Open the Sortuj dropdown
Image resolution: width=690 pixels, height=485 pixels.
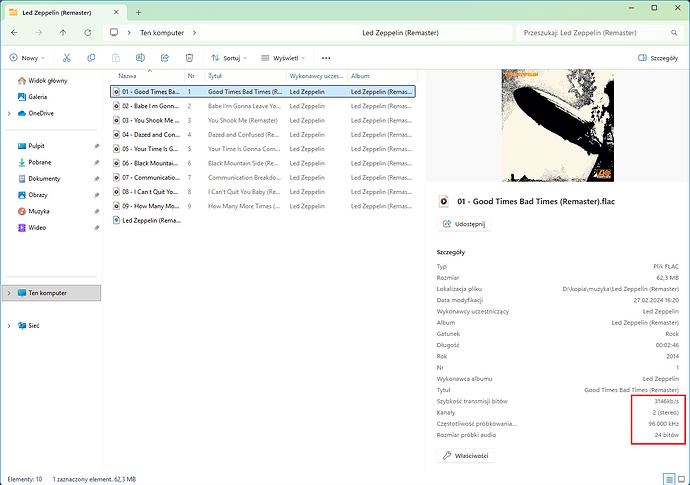coord(229,58)
